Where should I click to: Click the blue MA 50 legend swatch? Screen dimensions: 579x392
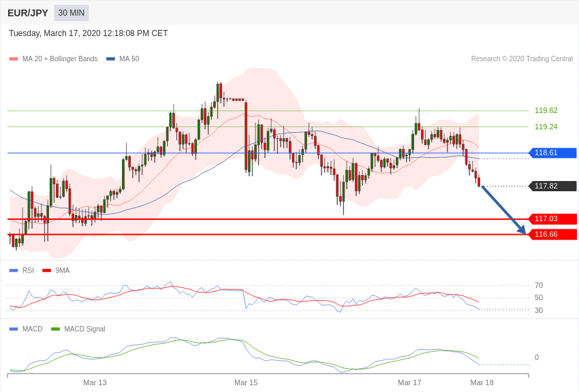tap(110, 59)
